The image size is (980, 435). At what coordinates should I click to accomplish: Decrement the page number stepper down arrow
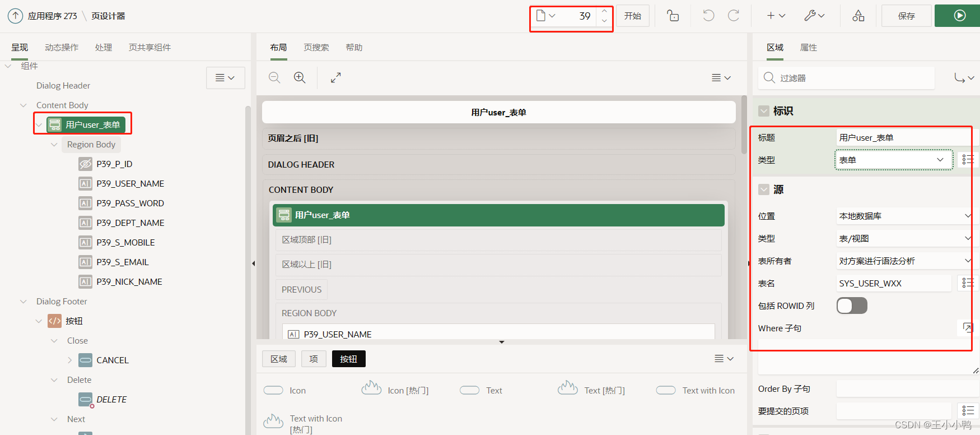point(604,21)
